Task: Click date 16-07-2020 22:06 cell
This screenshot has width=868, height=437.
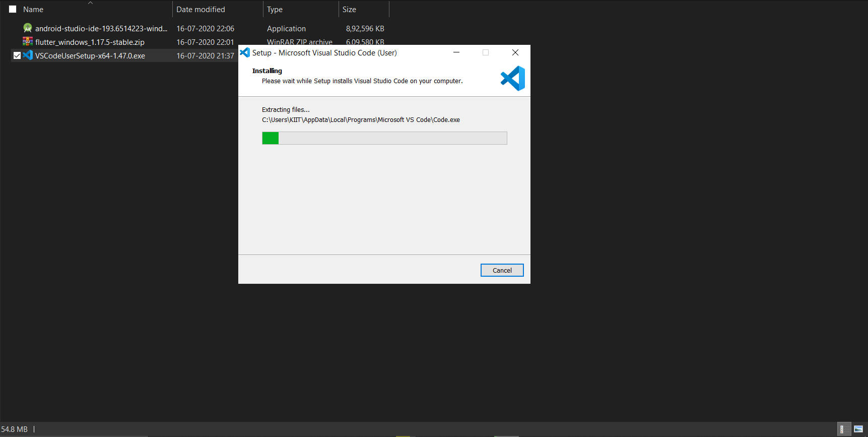Action: tap(205, 28)
